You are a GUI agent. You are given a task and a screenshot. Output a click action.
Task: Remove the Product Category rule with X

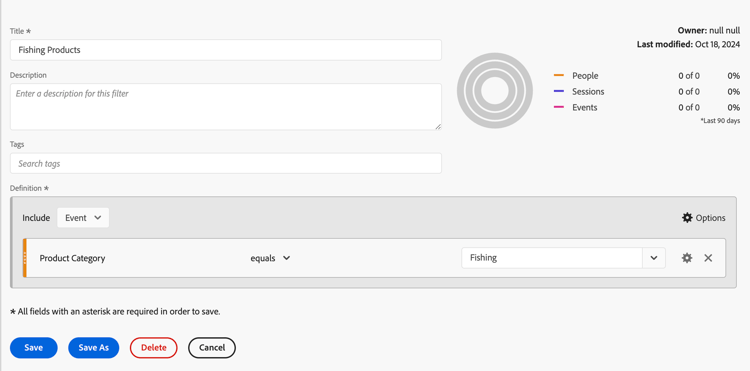[x=708, y=258]
